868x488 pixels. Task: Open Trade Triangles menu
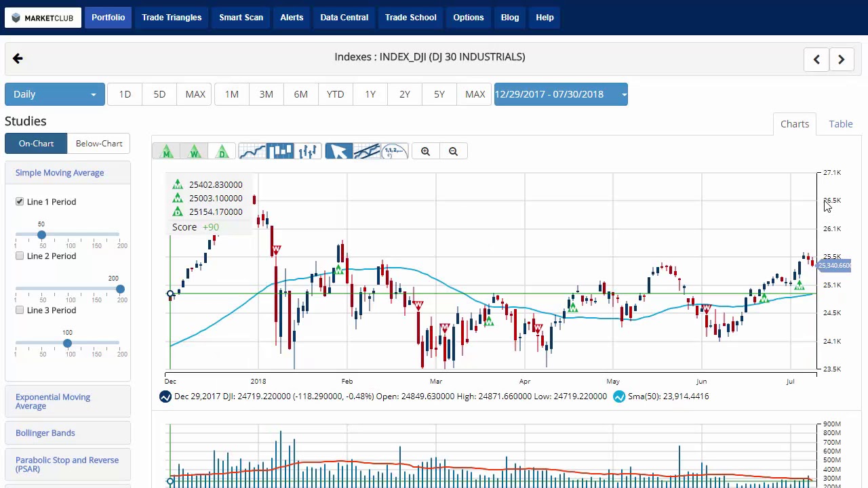point(172,18)
